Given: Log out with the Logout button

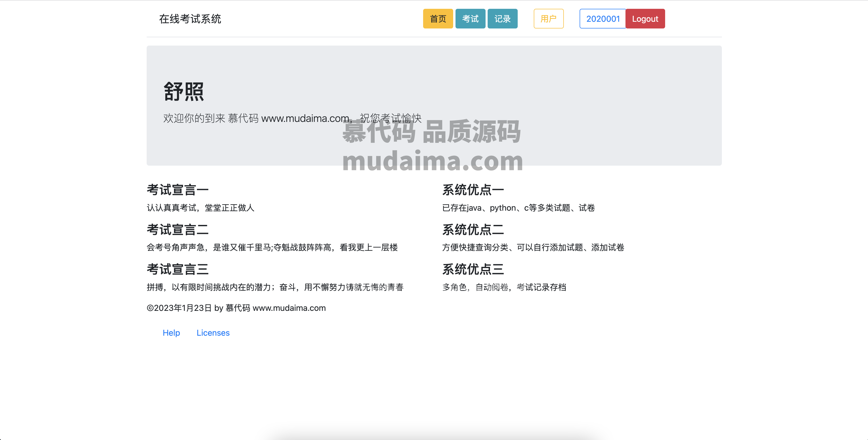Looking at the screenshot, I should [645, 19].
